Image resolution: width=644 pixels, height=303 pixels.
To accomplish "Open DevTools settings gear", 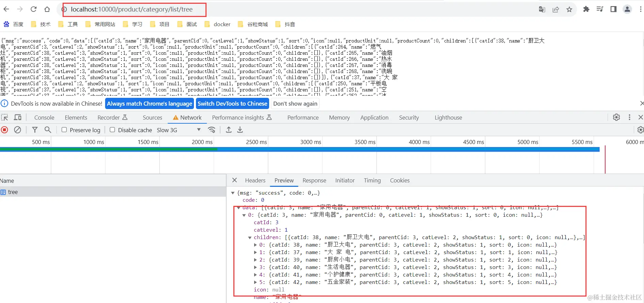I will click(x=616, y=117).
